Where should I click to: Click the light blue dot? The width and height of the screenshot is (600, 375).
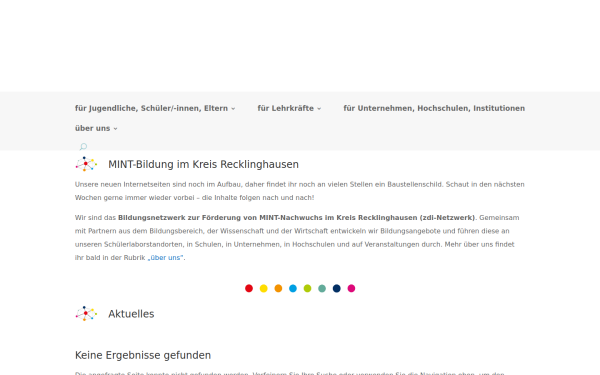(x=293, y=289)
